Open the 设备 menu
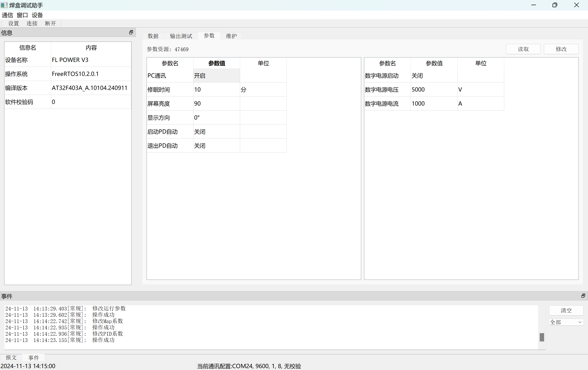Image resolution: width=588 pixels, height=370 pixels. [x=37, y=15]
